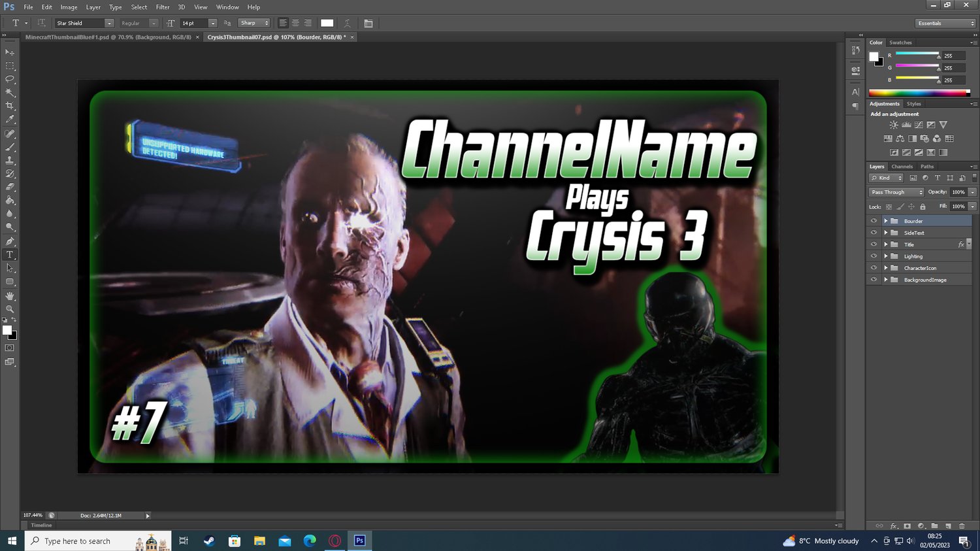The image size is (980, 551).
Task: Open the Essentials workspace dropdown
Action: (x=945, y=24)
